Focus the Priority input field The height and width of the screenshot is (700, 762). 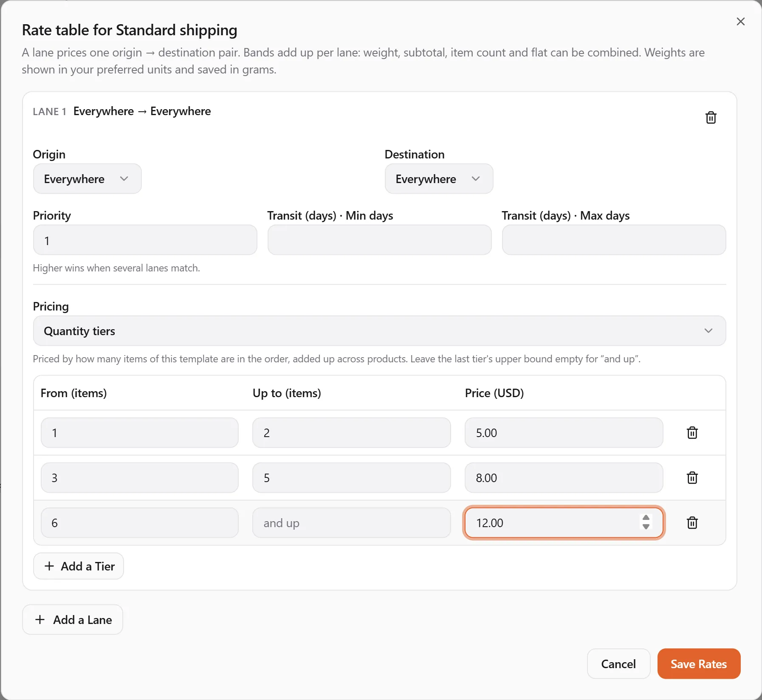[145, 240]
